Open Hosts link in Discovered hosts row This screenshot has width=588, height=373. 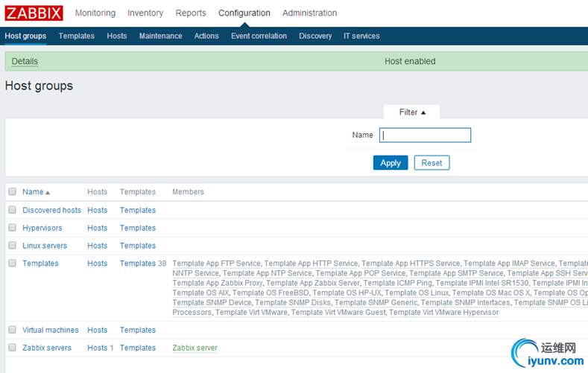98,210
